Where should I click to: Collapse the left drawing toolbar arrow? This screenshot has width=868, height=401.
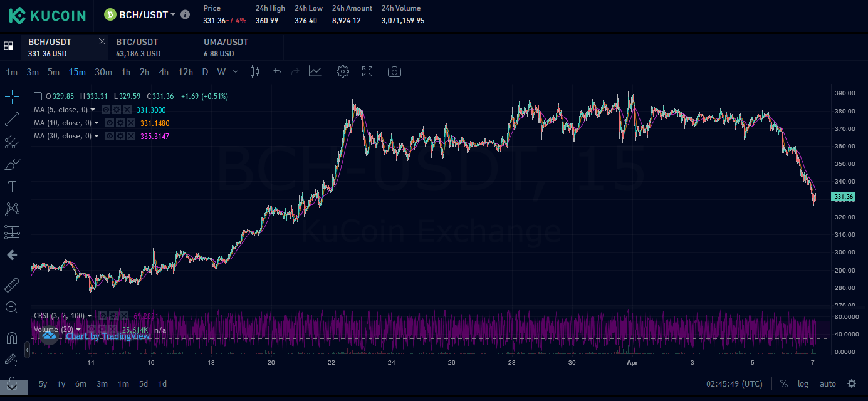click(27, 350)
